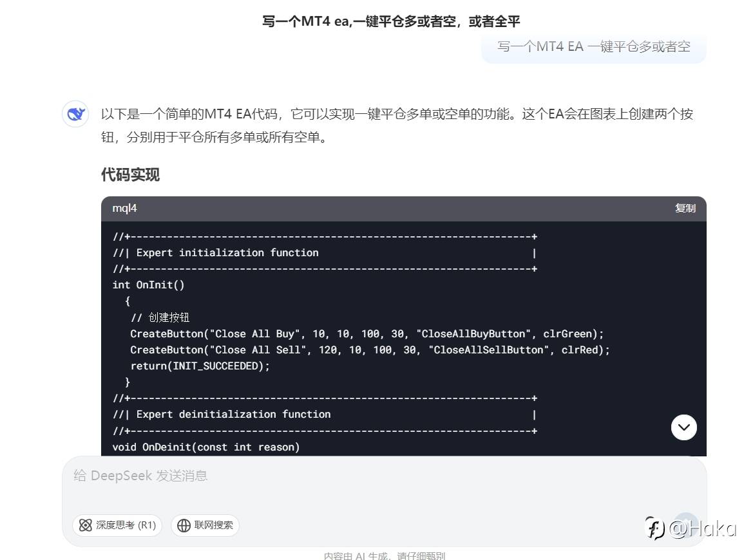Click the send message arrow button
The image size is (744, 560).
coord(685,525)
